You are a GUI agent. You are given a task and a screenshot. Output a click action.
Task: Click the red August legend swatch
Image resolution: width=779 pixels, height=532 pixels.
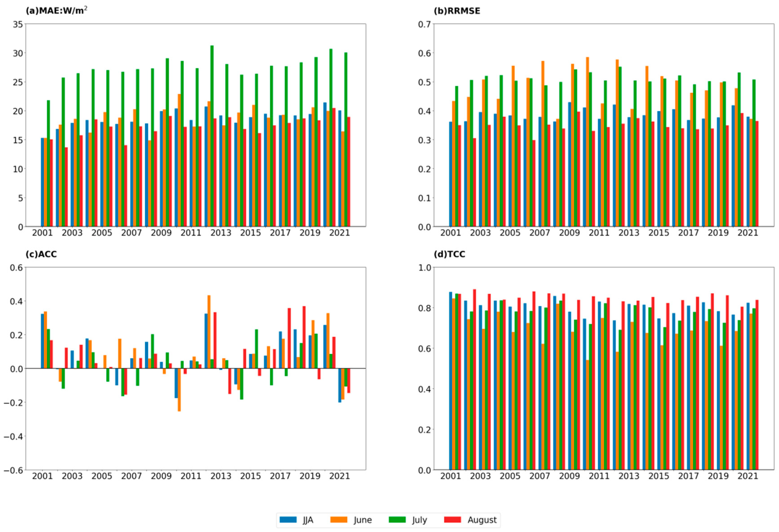pos(452,520)
